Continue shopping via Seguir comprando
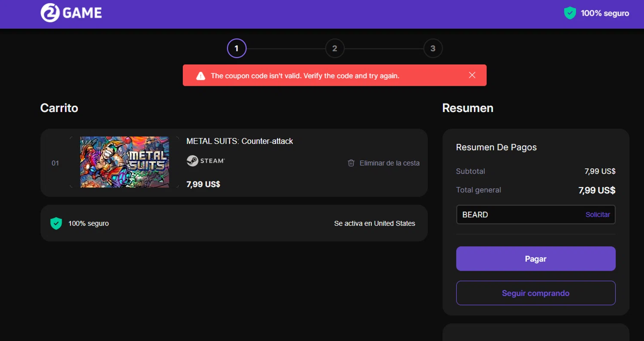 tap(536, 293)
